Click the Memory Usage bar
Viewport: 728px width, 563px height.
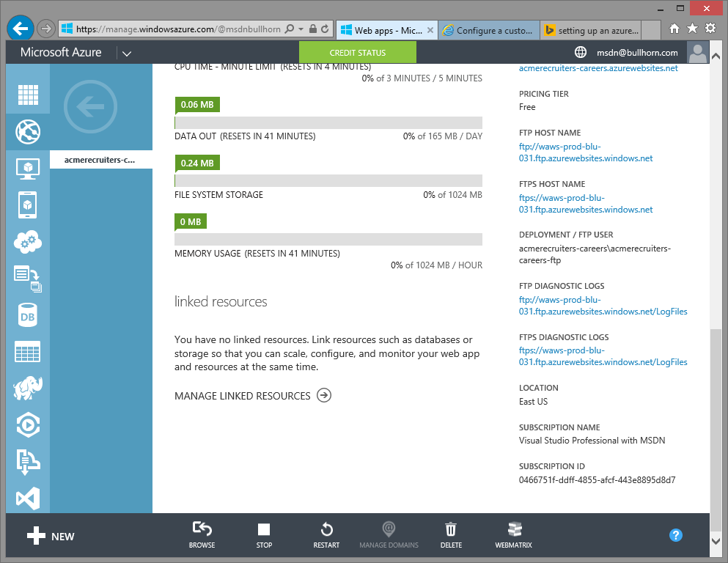point(328,239)
